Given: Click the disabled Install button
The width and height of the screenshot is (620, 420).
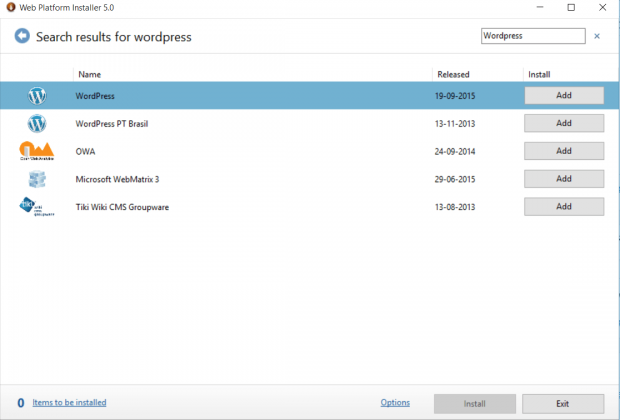Looking at the screenshot, I should click(474, 404).
